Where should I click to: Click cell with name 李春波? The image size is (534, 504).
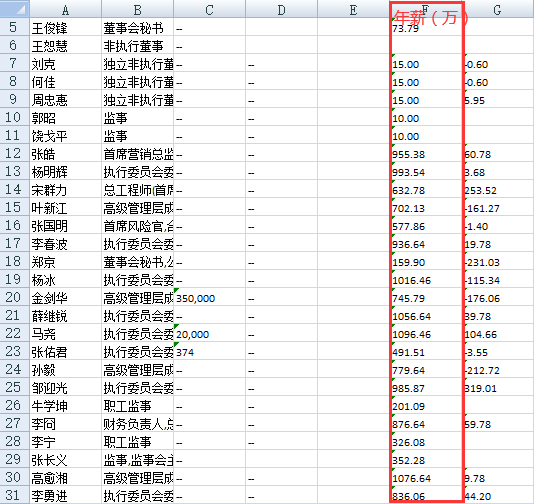[x=65, y=243]
